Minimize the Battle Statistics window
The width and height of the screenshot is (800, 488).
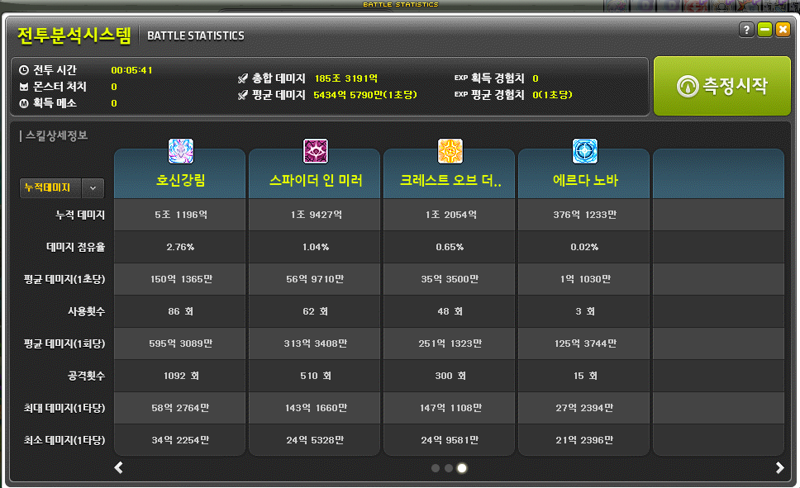tap(765, 30)
